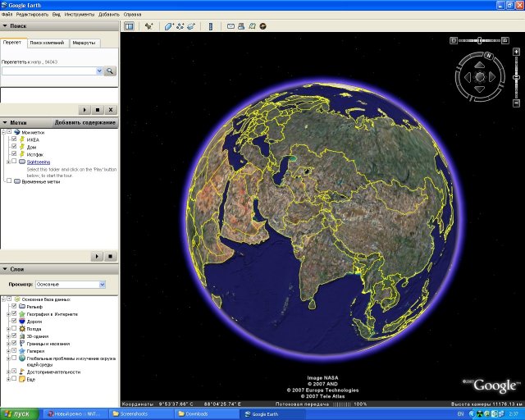The height and width of the screenshot is (420, 525).
Task: Click the move down arrow in navigator
Action: pos(479,89)
